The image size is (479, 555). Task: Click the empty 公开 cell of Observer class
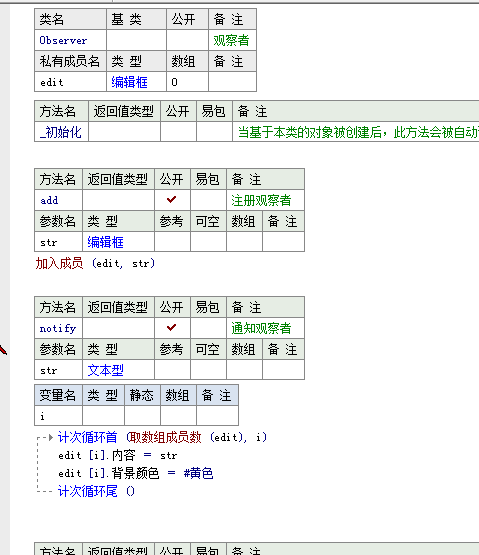(187, 40)
